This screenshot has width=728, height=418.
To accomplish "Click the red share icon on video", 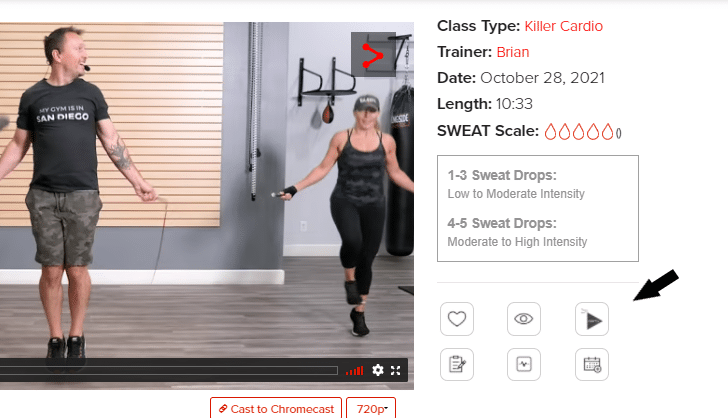I will (372, 56).
